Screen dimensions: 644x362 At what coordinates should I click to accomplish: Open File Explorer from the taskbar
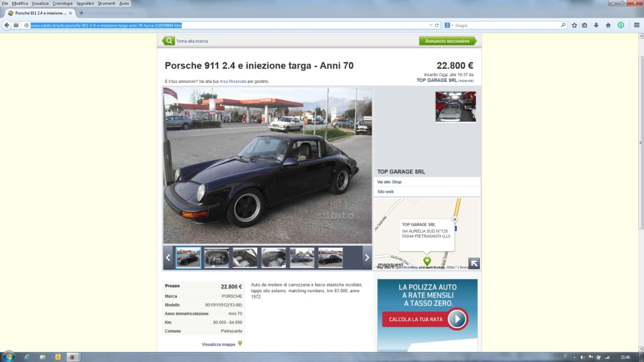[x=42, y=357]
